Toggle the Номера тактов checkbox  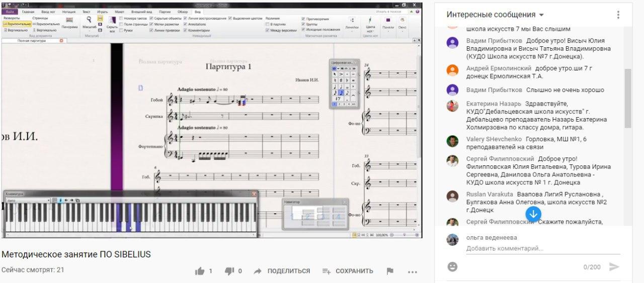point(121,19)
